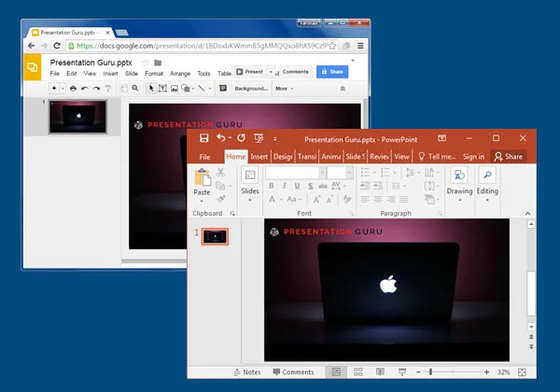This screenshot has width=560, height=392.
Task: Open the font size combo box dropdown
Action: click(349, 174)
